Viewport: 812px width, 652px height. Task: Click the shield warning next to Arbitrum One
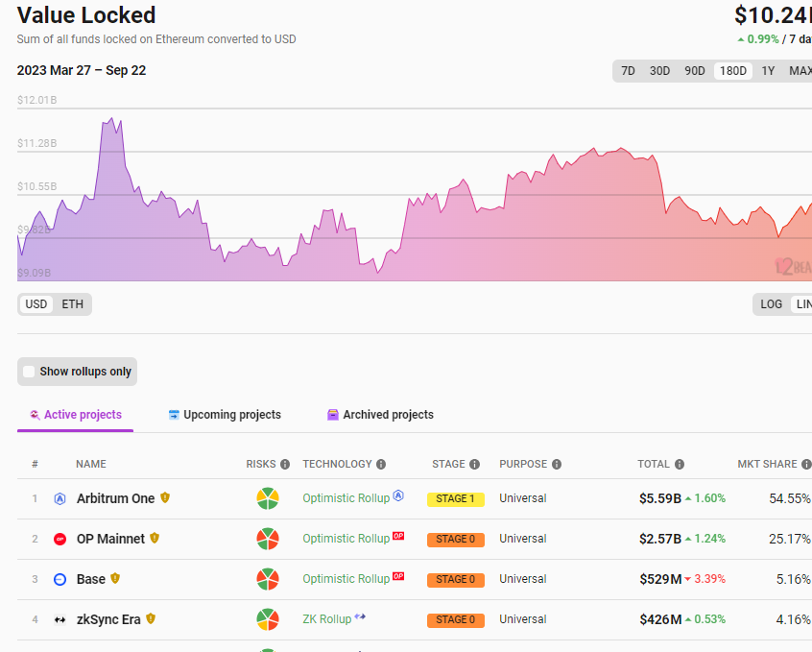(x=165, y=497)
